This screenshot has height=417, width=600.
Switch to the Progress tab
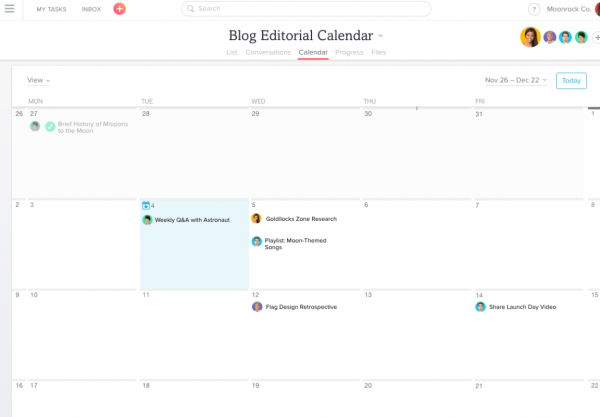pyautogui.click(x=349, y=52)
